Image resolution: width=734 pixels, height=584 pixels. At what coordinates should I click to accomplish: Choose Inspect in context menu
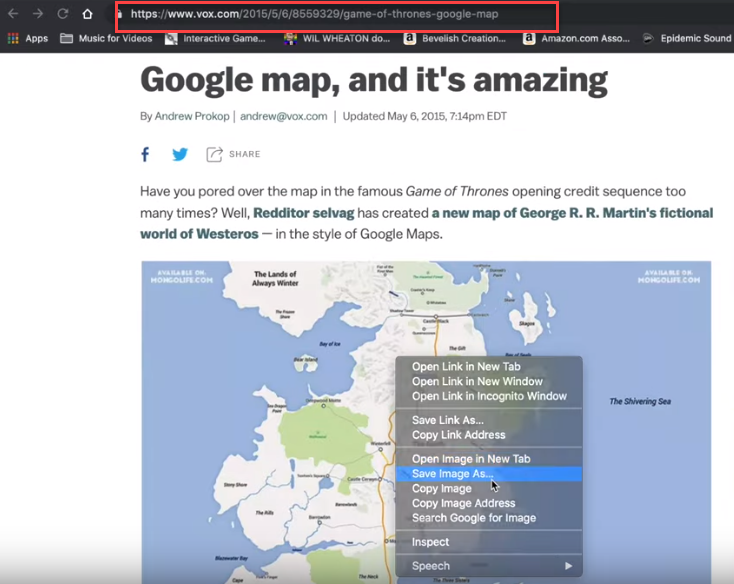pos(489,542)
